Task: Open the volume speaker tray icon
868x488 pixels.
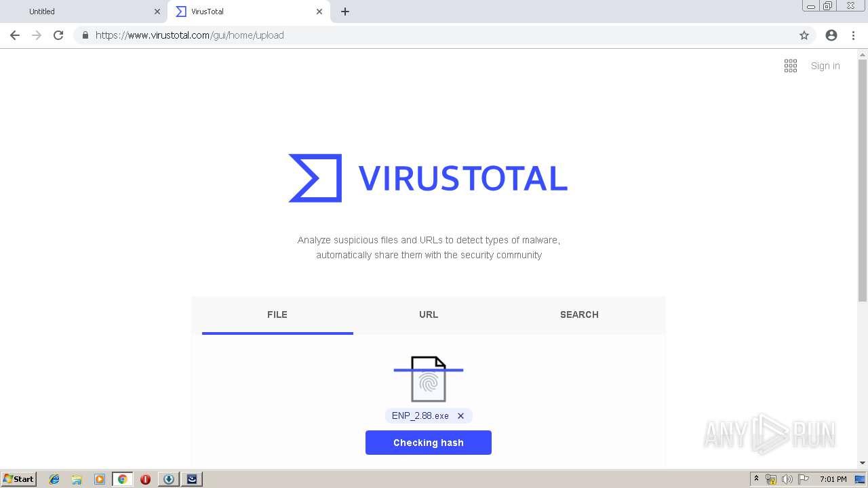Action: [x=787, y=479]
